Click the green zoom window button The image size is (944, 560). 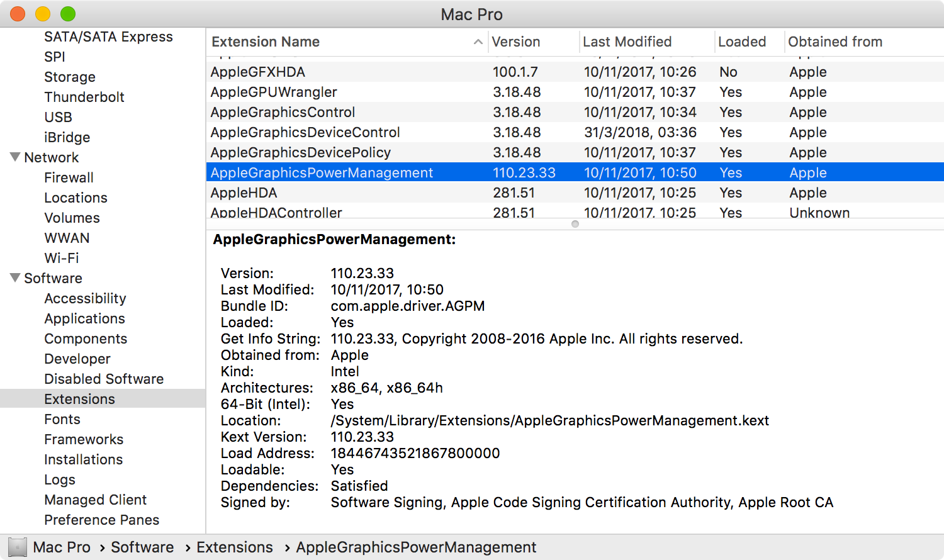(x=68, y=14)
